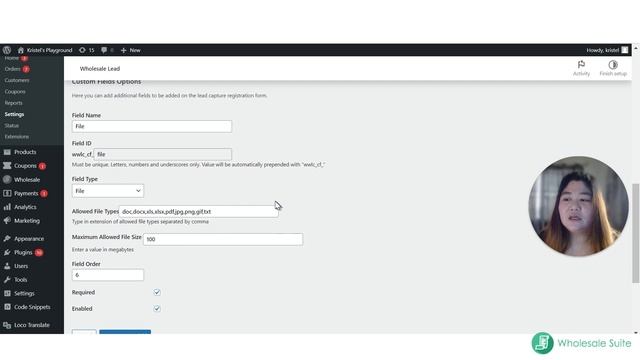The height and width of the screenshot is (360, 640).
Task: Open the Status submenu item
Action: click(x=11, y=126)
